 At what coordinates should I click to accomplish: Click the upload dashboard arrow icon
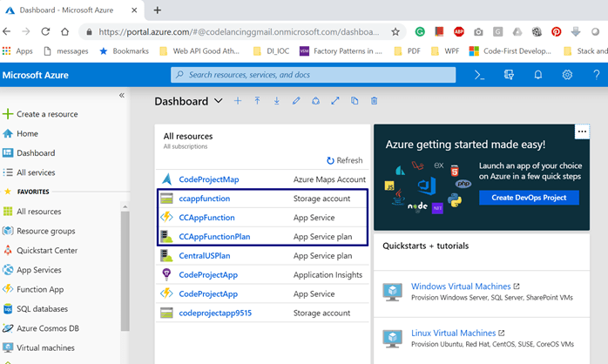(x=258, y=101)
